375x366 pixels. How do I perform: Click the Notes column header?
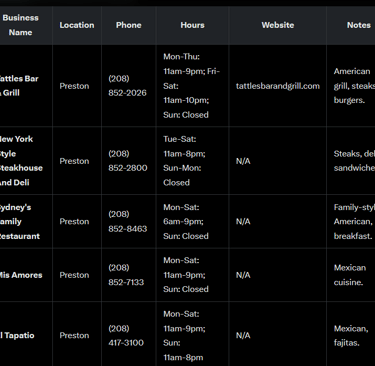pos(351,25)
